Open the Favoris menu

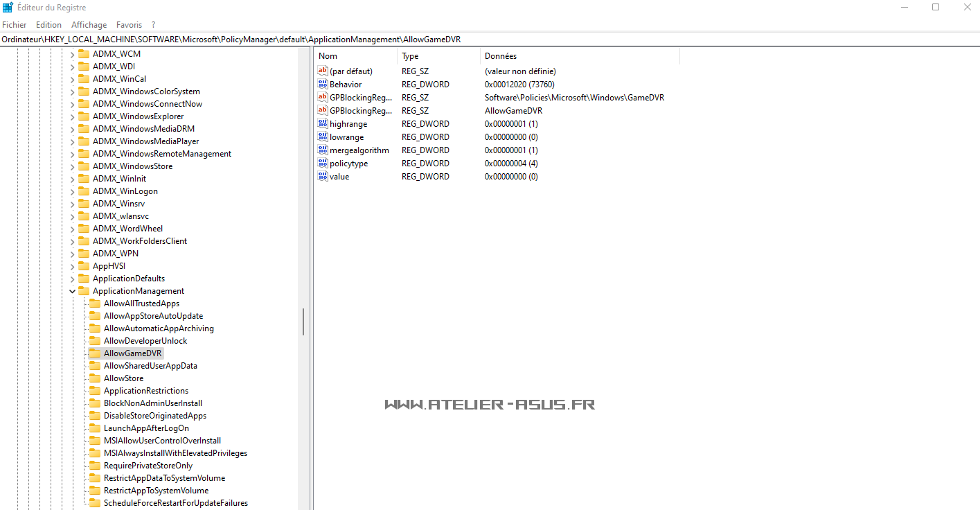pos(129,25)
